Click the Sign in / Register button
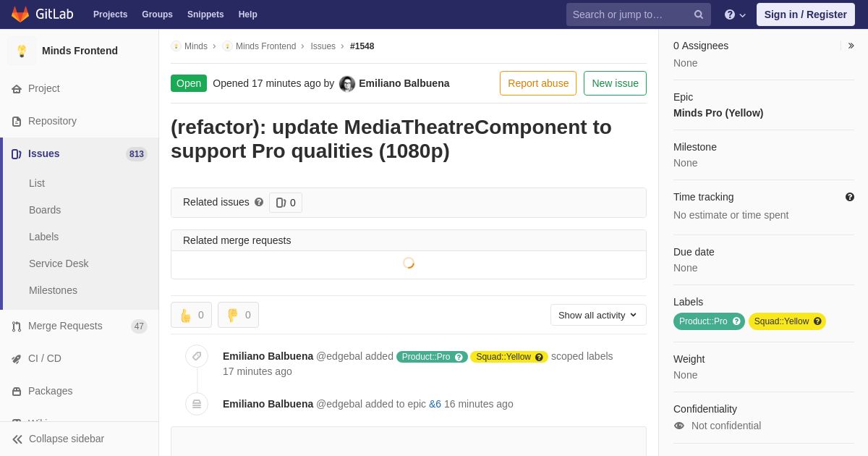 [x=805, y=14]
